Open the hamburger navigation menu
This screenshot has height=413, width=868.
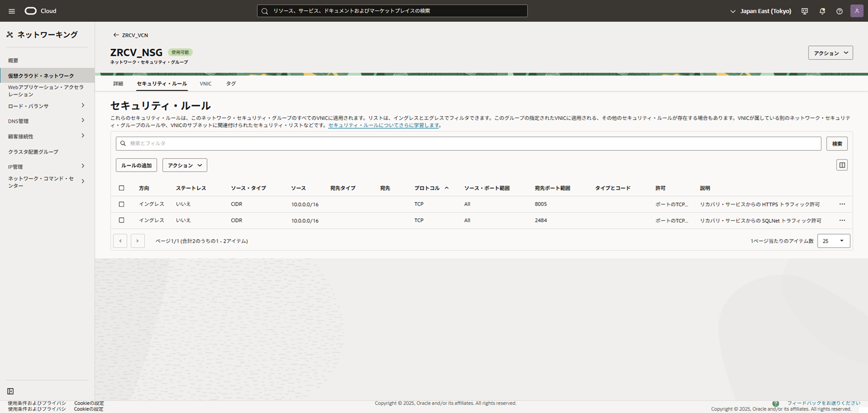(12, 11)
